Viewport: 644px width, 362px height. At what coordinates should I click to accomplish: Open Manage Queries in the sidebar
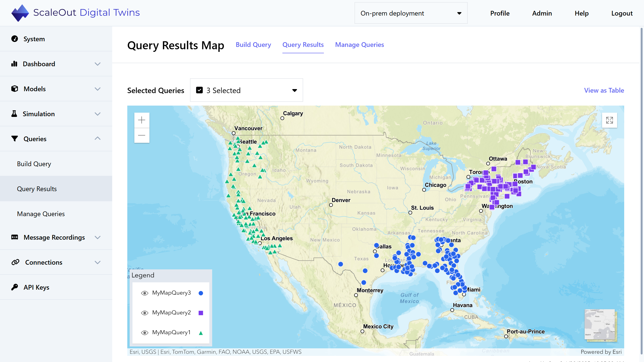pyautogui.click(x=56, y=214)
